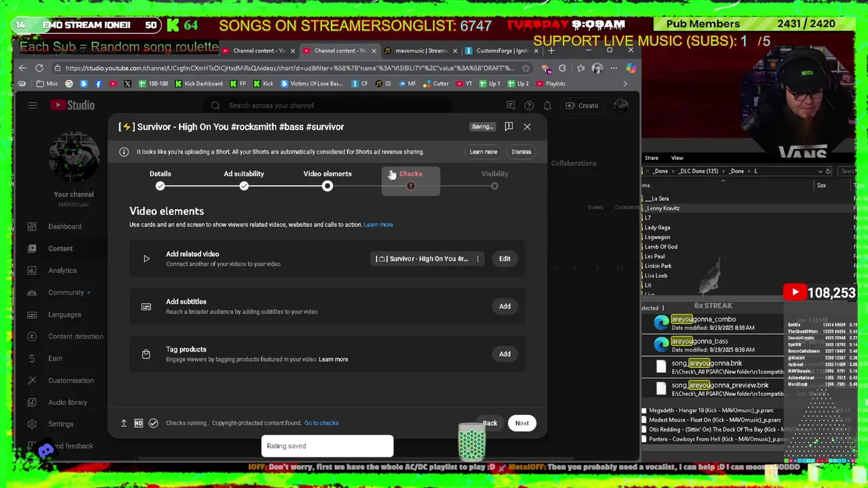This screenshot has width=868, height=488.
Task: Select the Linkin Park folder
Action: 658,266
